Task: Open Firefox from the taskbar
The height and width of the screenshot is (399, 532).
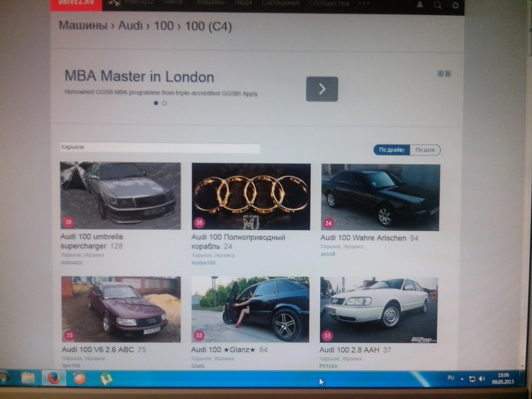Action: coord(54,377)
